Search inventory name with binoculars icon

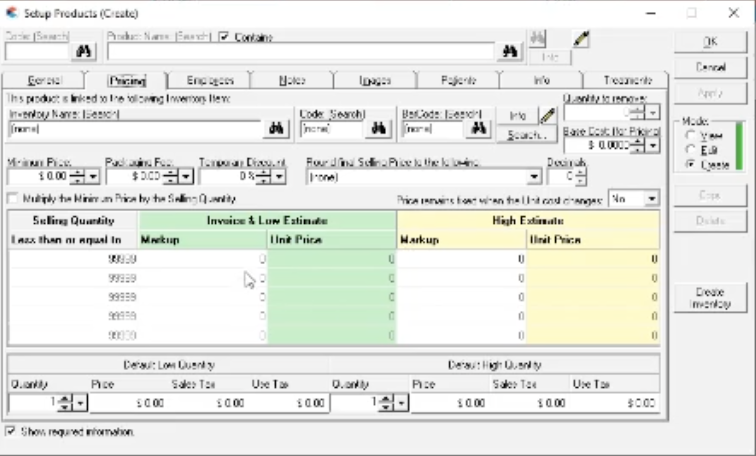274,129
